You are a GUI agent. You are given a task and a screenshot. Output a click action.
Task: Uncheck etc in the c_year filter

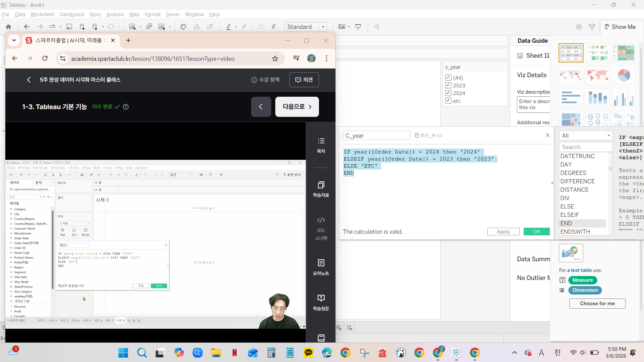[448, 101]
